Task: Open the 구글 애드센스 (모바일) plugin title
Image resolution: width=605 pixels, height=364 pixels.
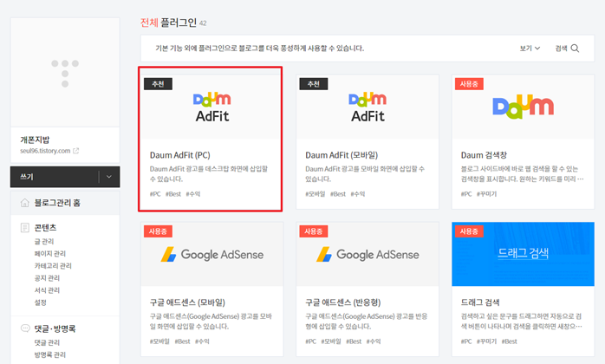Action: click(x=187, y=302)
